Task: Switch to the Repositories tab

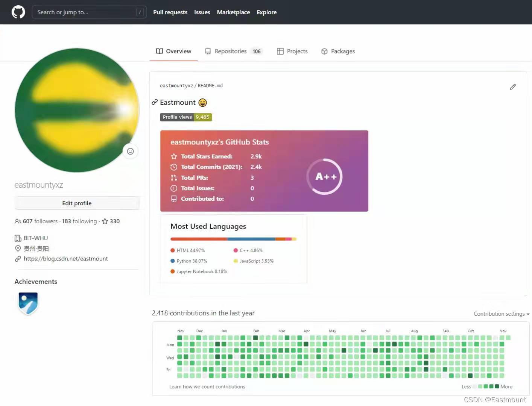Action: pos(234,51)
